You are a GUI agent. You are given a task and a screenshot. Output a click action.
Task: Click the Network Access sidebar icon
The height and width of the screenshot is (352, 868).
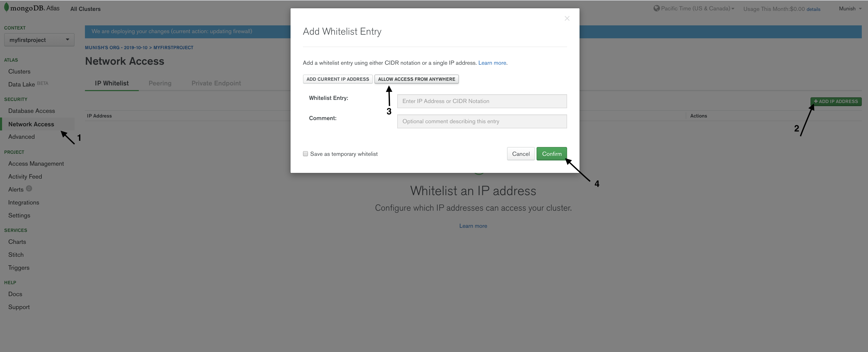[x=31, y=123]
